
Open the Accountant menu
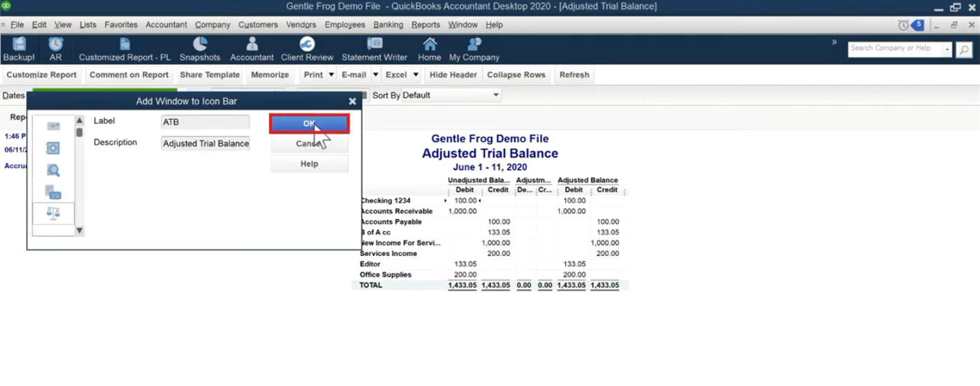point(166,25)
